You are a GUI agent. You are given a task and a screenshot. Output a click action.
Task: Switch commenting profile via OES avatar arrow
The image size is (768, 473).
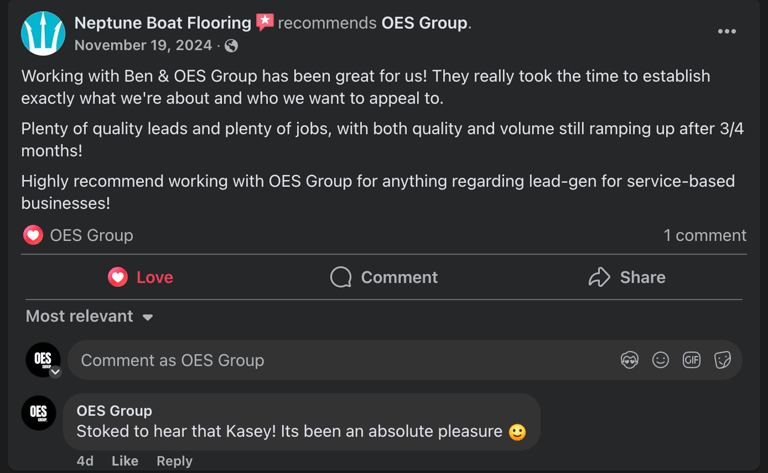[56, 371]
